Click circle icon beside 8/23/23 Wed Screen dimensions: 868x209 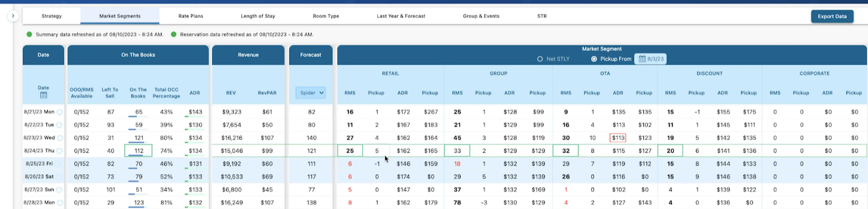[60, 138]
